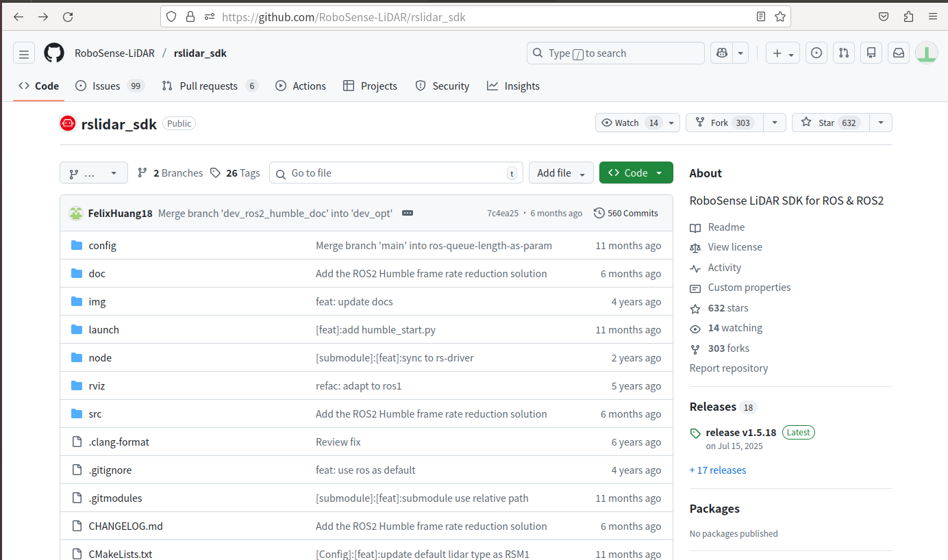Open the Firefox hamburger application menu
Viewport: 948px width, 560px height.
933,17
